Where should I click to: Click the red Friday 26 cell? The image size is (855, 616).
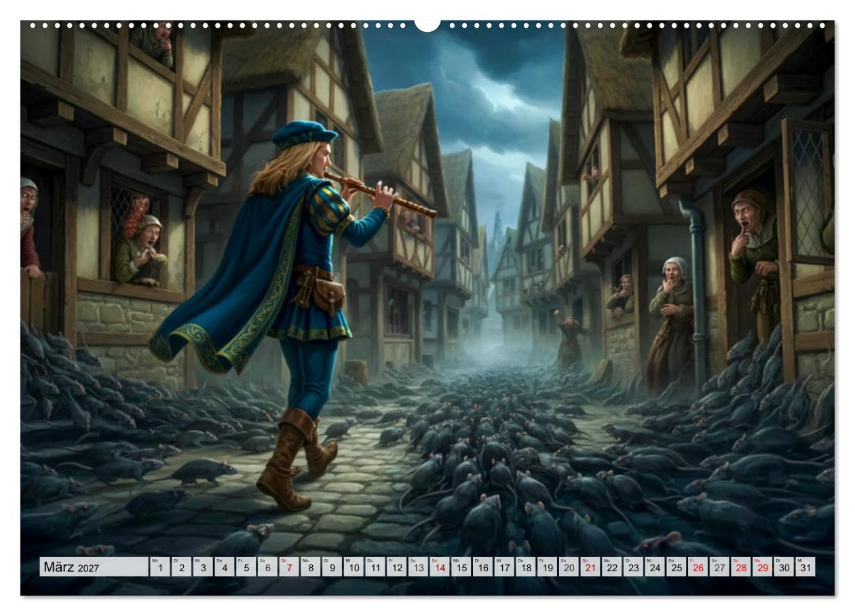697,567
